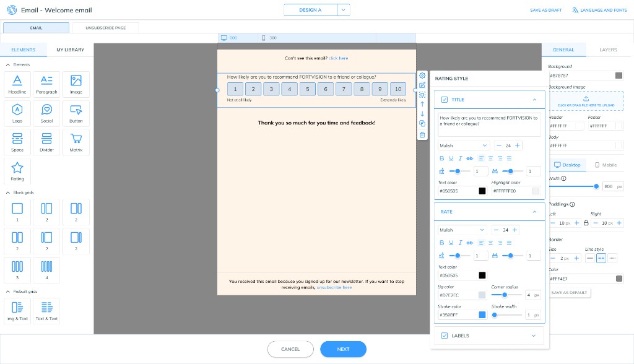Justify the Rate text
Screen dimensions: 634x364
pyautogui.click(x=509, y=243)
